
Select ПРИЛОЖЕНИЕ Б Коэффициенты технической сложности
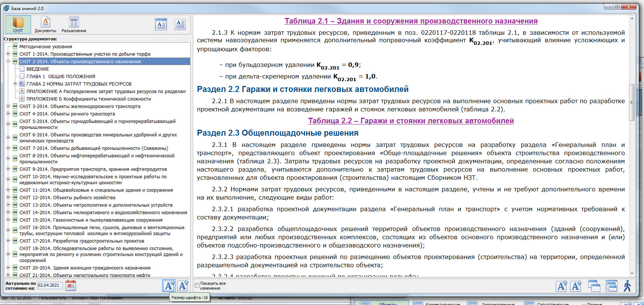click(89, 99)
